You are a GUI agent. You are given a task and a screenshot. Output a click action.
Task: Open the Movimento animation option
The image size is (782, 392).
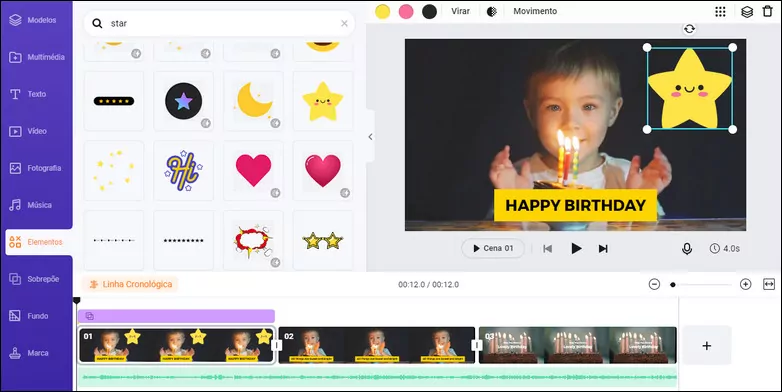[535, 11]
